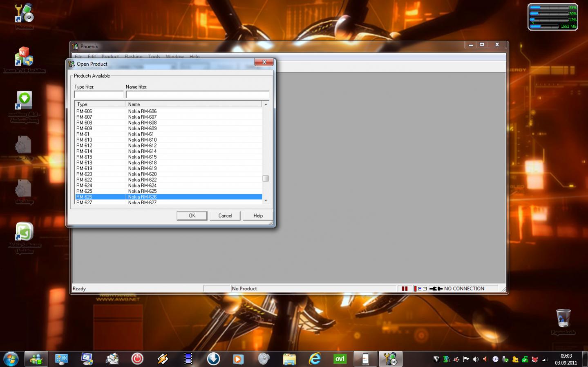Click the connection plug icon in status bar
This screenshot has height=367, width=588.
tap(436, 289)
